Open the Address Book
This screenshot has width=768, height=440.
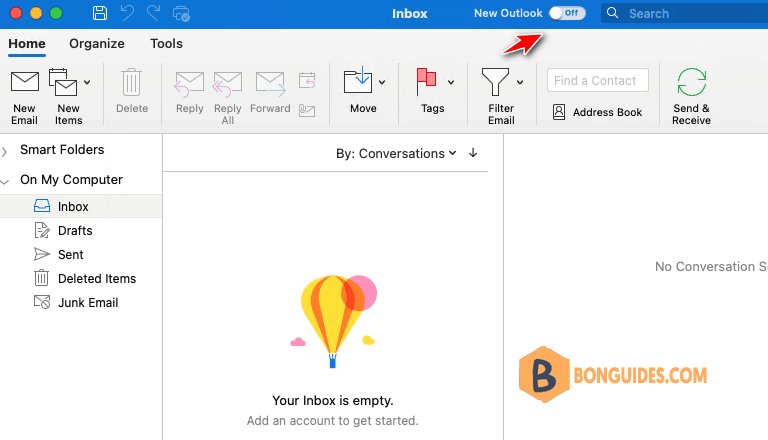click(597, 112)
